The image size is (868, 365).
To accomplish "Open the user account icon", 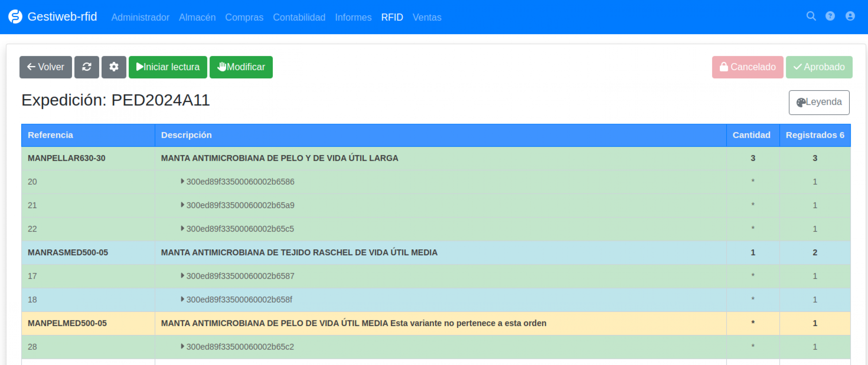I will pos(850,16).
